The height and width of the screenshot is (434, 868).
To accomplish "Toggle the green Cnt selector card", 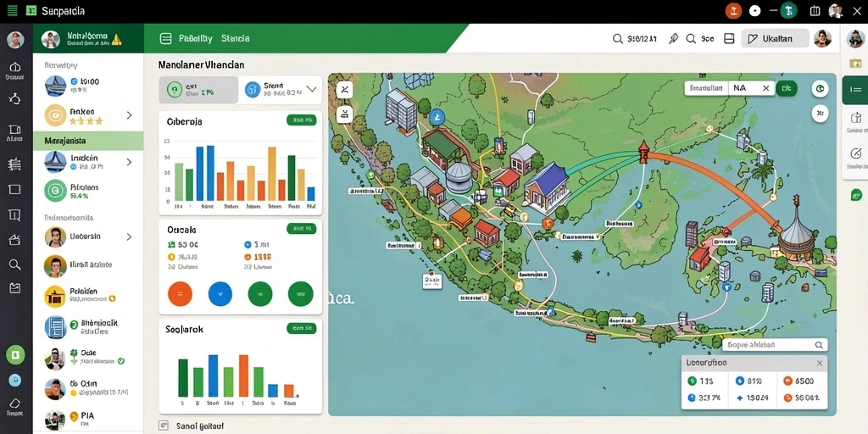I will [198, 90].
